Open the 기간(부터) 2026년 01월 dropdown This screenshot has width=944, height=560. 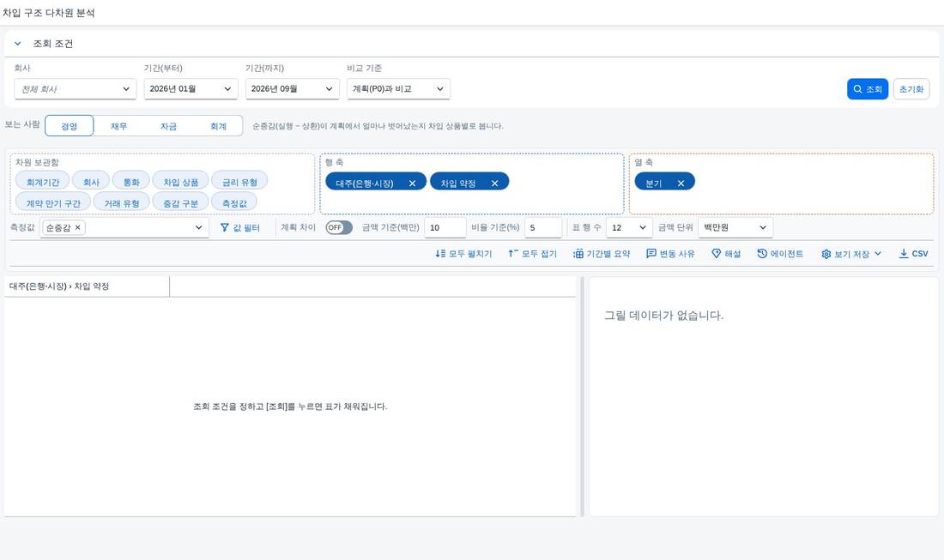191,89
